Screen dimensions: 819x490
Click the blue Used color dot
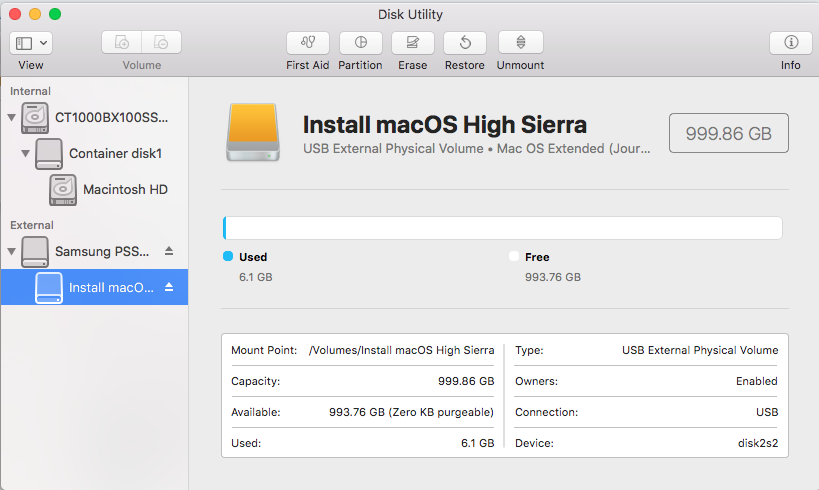[228, 256]
